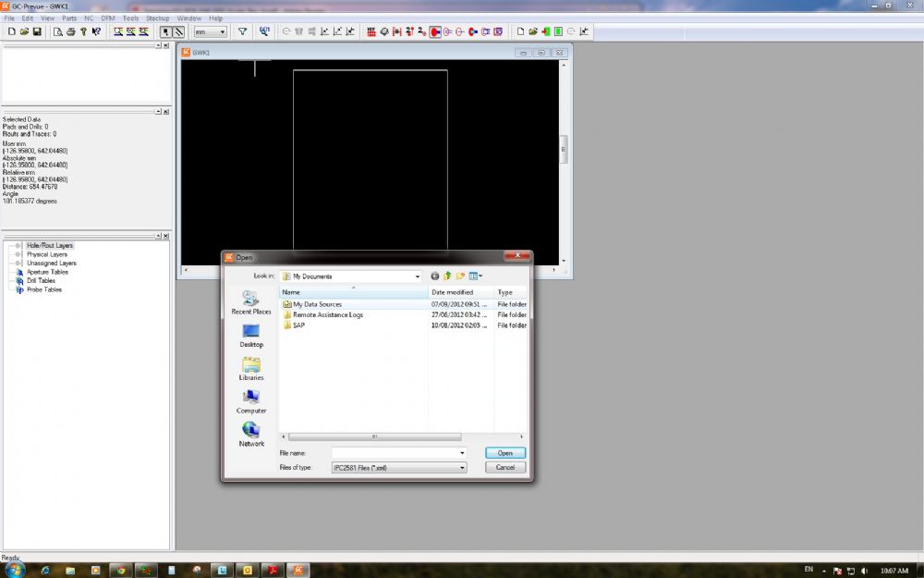924x578 pixels.
Task: Click the Up One Level folder icon
Action: 447,276
